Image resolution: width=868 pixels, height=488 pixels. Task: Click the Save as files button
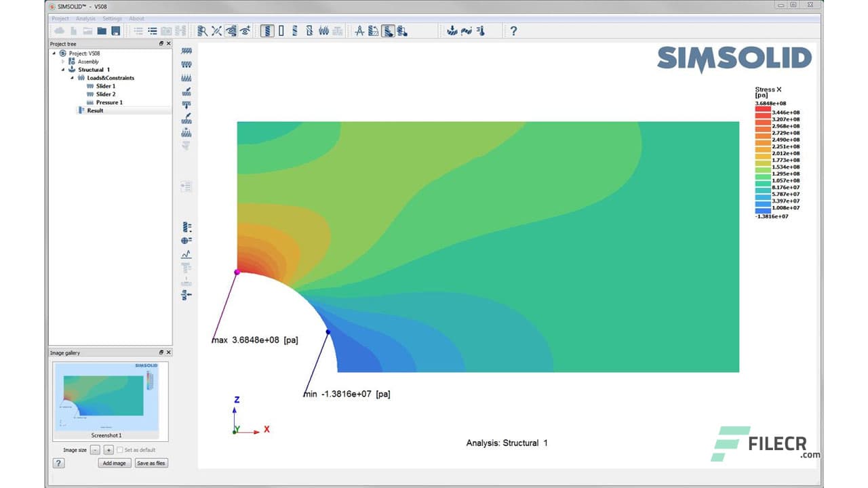(x=151, y=464)
